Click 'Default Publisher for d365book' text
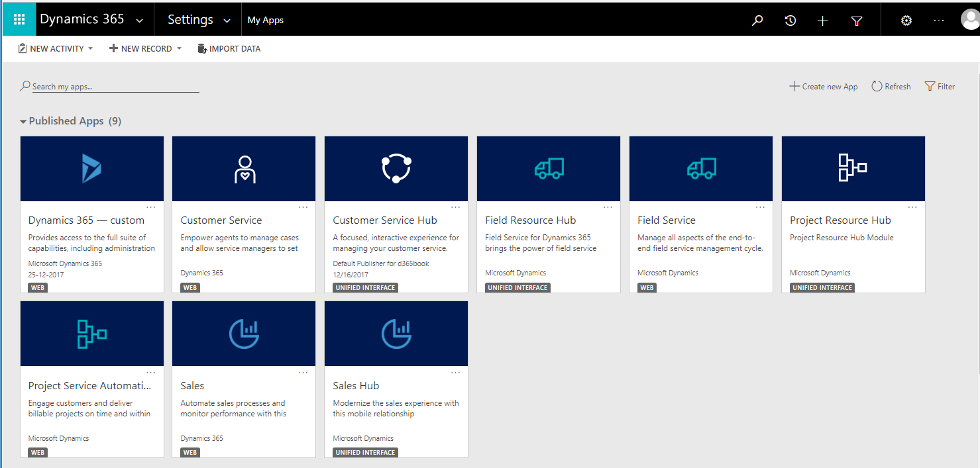The width and height of the screenshot is (980, 468). [x=381, y=263]
